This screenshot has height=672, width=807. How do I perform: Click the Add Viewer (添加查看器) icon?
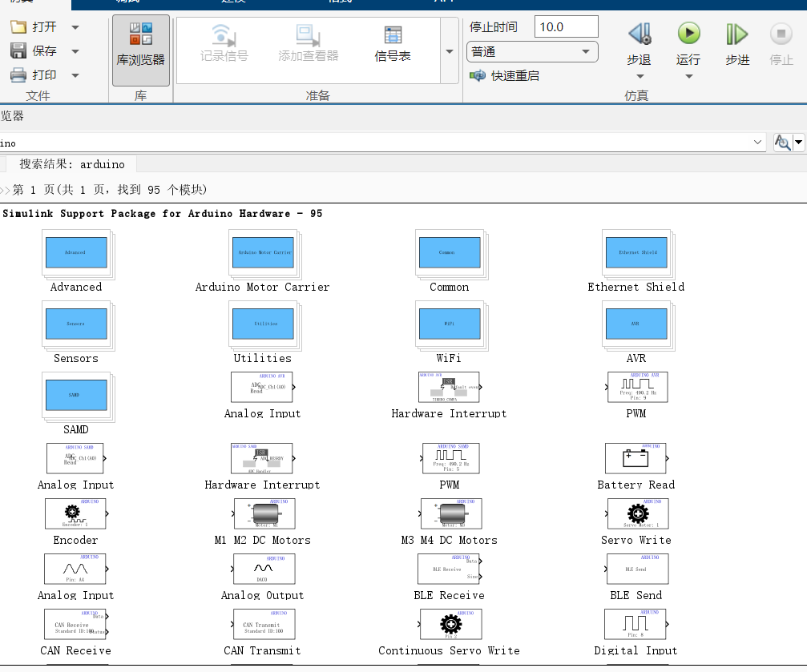coord(308,35)
